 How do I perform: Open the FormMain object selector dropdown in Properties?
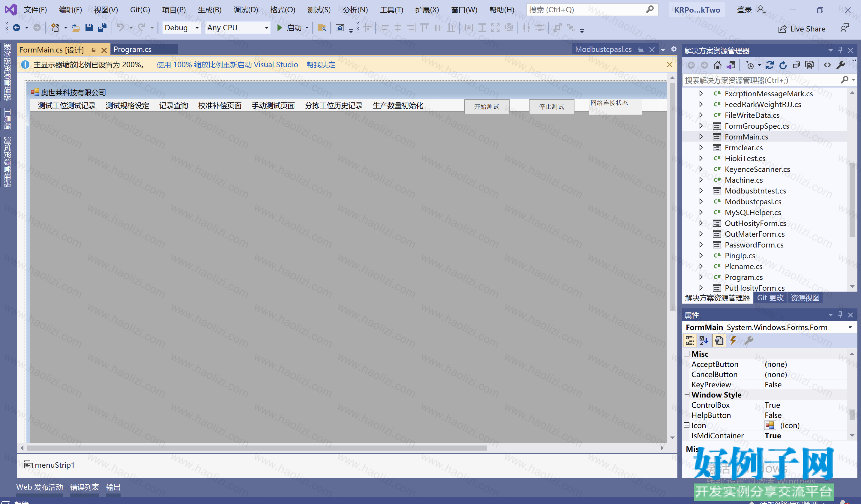tap(850, 327)
